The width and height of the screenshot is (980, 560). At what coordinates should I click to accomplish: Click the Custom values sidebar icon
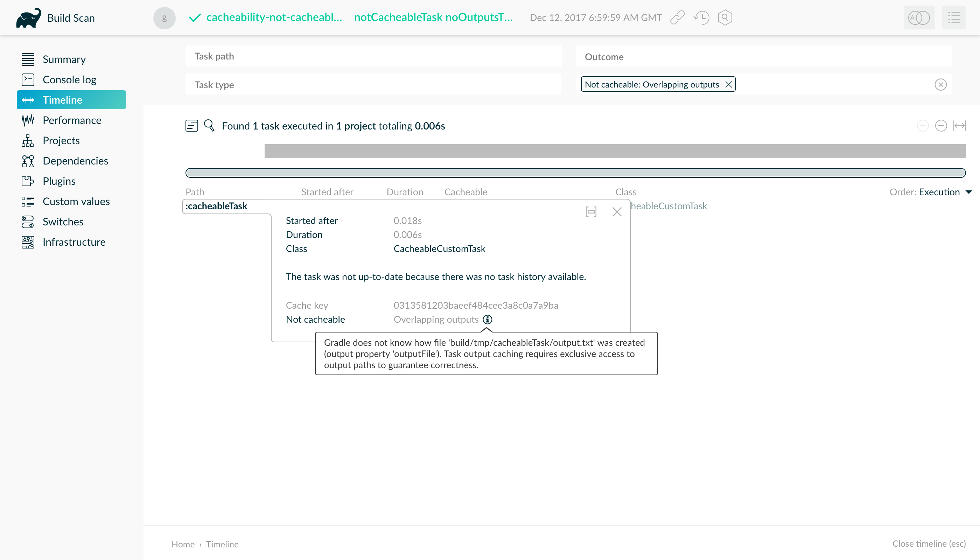click(x=28, y=201)
